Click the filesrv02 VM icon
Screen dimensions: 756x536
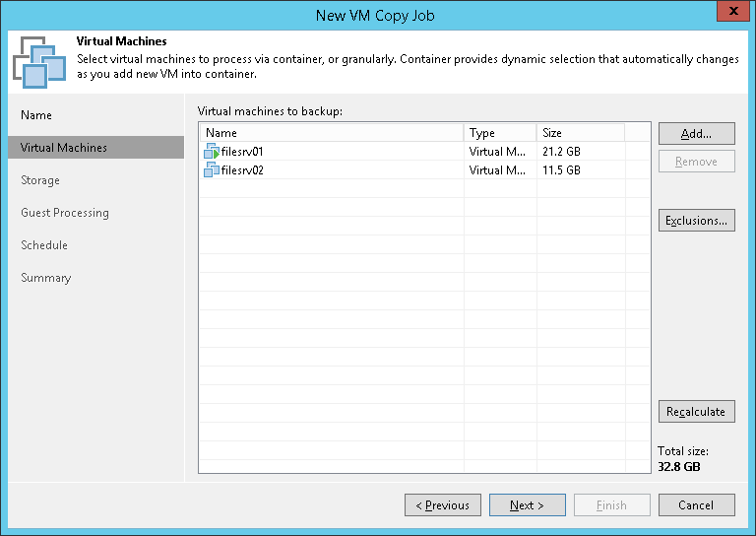213,170
